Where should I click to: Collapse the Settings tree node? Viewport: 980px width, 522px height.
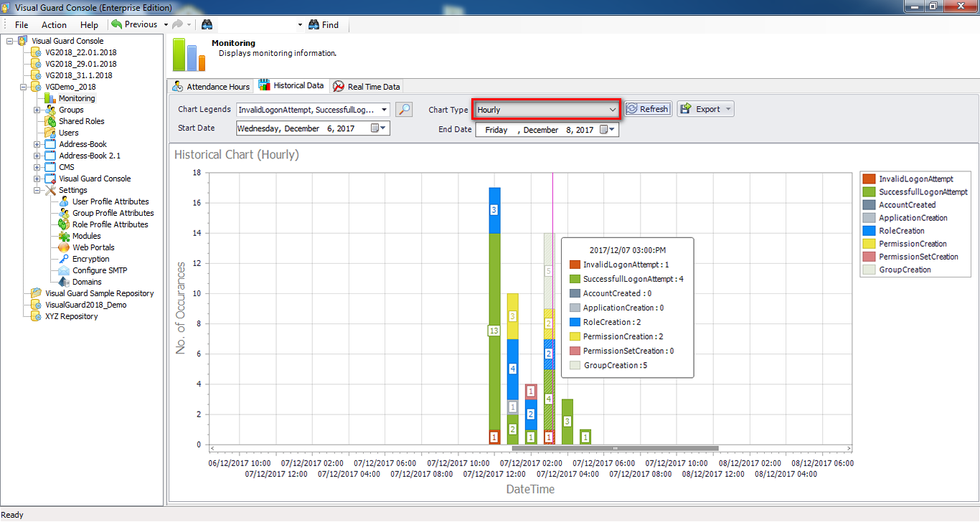(x=37, y=190)
